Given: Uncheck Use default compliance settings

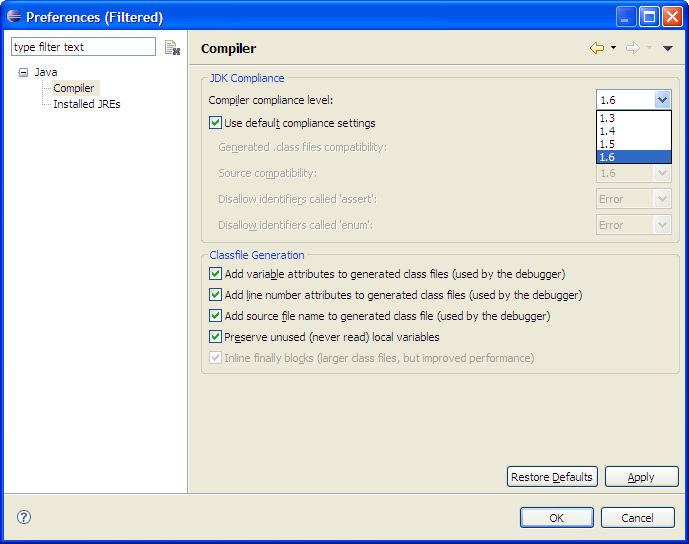Looking at the screenshot, I should click(215, 123).
